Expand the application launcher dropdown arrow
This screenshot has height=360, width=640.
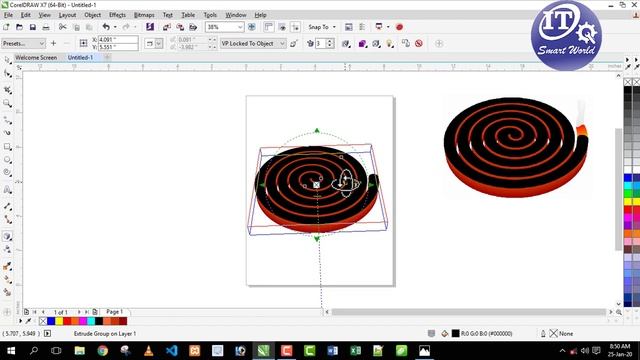[388, 27]
